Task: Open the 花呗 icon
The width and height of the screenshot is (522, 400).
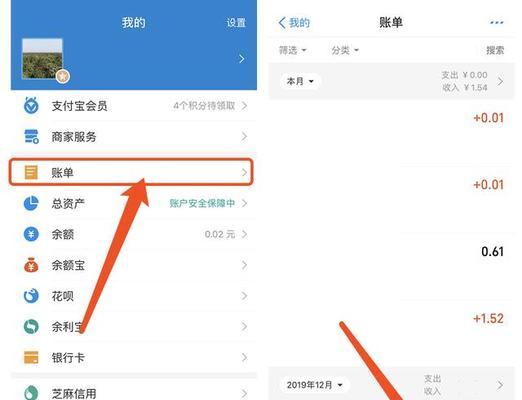Action: point(31,296)
